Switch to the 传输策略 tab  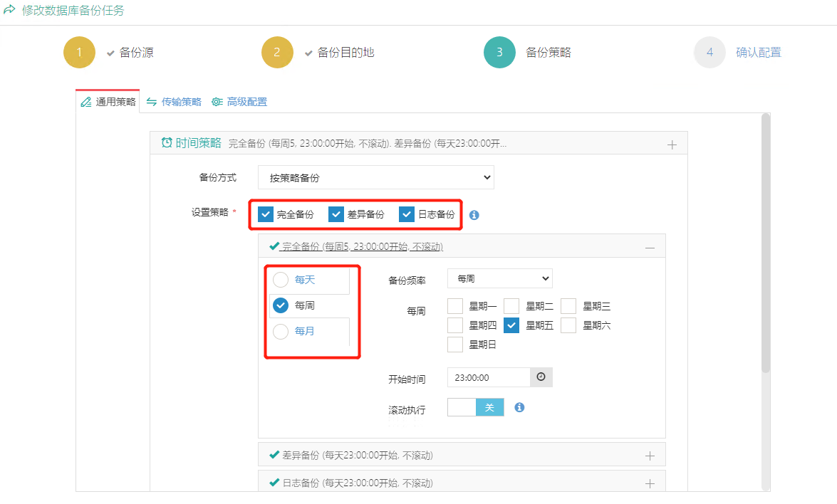click(174, 102)
